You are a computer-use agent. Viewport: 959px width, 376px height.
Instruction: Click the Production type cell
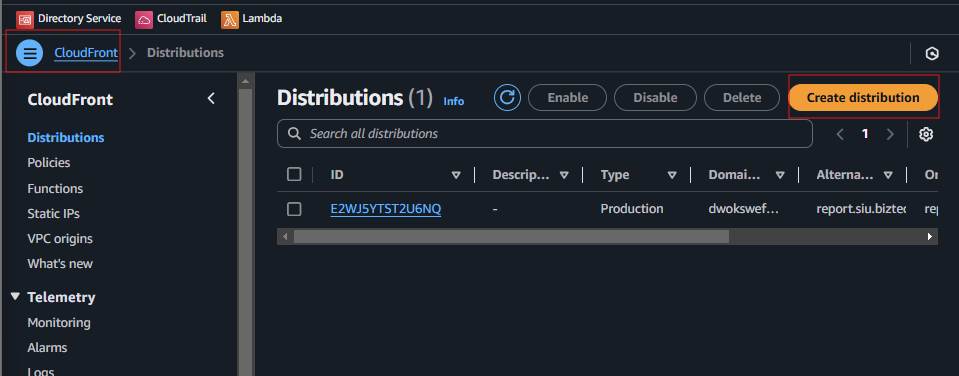click(632, 209)
